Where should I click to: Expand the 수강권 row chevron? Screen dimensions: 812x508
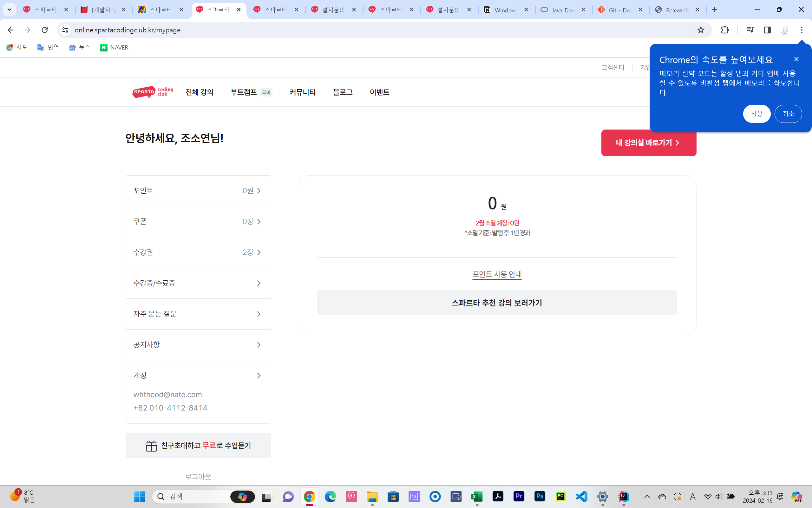click(259, 252)
